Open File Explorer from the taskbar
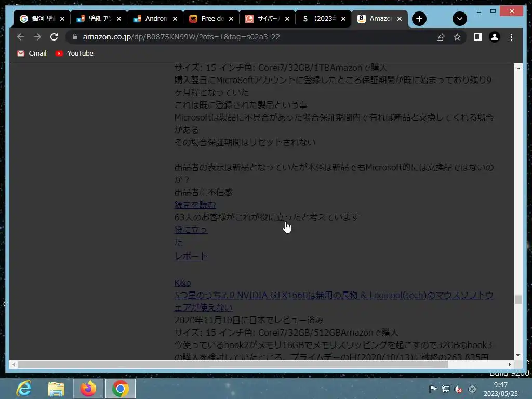 click(x=56, y=389)
